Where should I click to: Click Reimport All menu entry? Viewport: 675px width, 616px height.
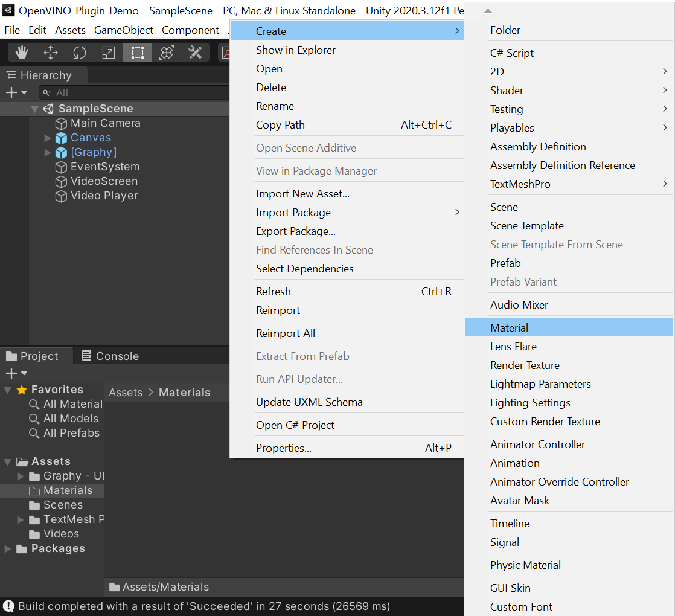coord(347,333)
